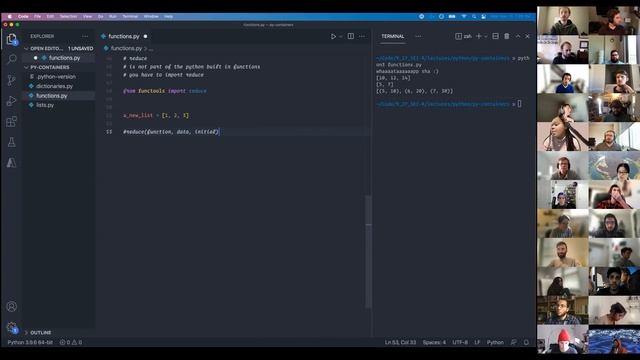
Task: Open the Manage gear icon
Action: tap(11, 327)
